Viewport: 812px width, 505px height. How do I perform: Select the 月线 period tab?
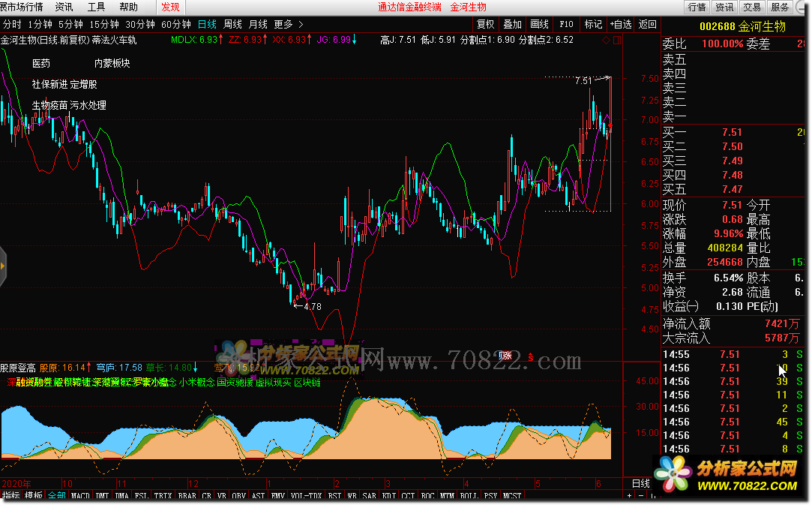[258, 24]
